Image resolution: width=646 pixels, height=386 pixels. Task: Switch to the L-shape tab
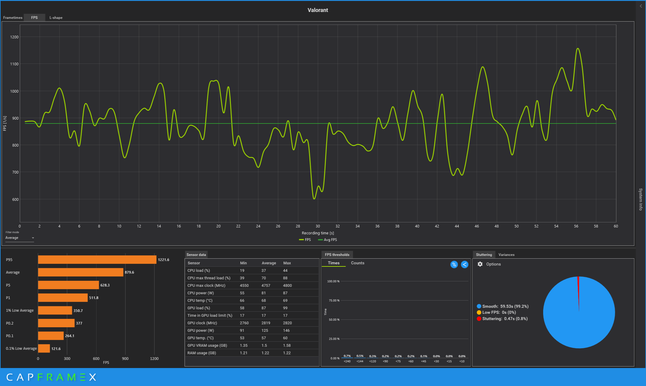pyautogui.click(x=56, y=18)
